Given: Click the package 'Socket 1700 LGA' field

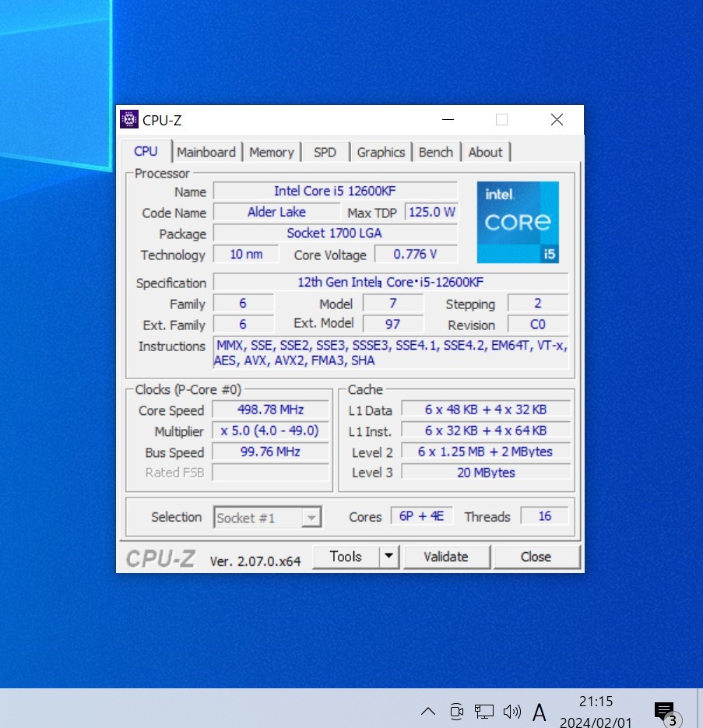Looking at the screenshot, I should [x=336, y=233].
